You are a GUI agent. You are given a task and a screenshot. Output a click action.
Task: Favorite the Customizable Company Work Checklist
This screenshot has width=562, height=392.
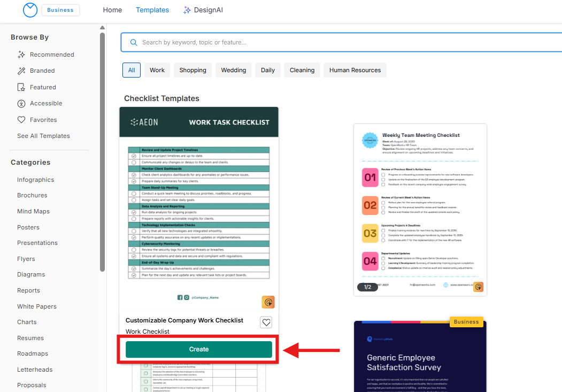[x=266, y=322]
